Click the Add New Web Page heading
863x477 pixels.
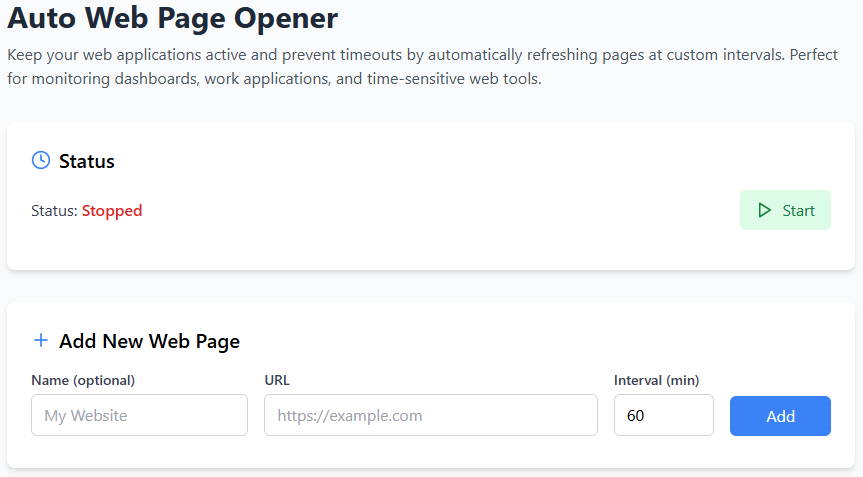coord(149,341)
